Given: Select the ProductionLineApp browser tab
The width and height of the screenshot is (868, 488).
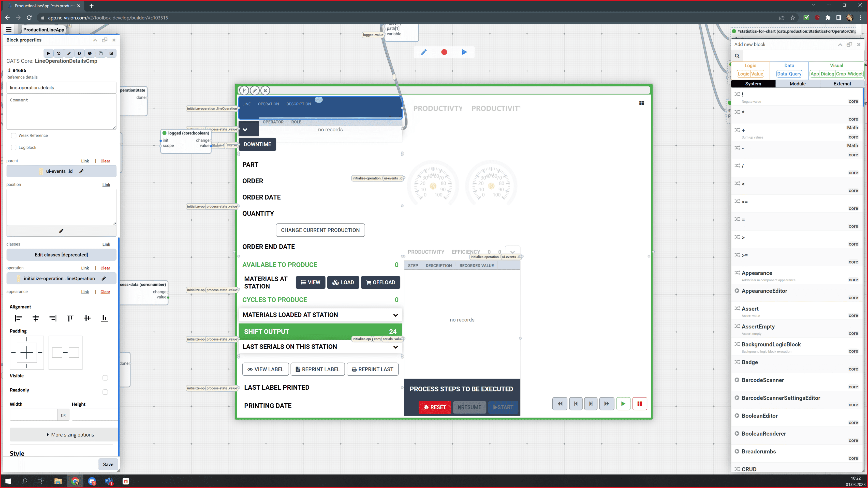Looking at the screenshot, I should (x=44, y=6).
